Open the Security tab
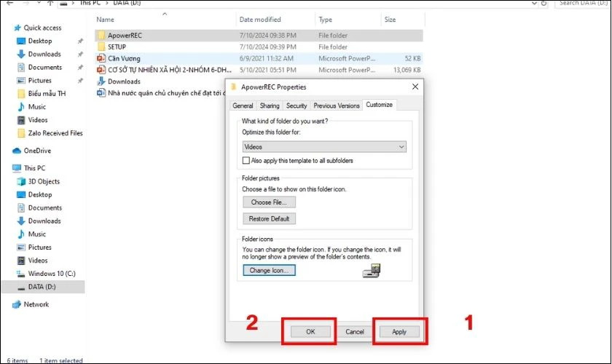Viewport: 612px width, 364px height. coord(297,106)
